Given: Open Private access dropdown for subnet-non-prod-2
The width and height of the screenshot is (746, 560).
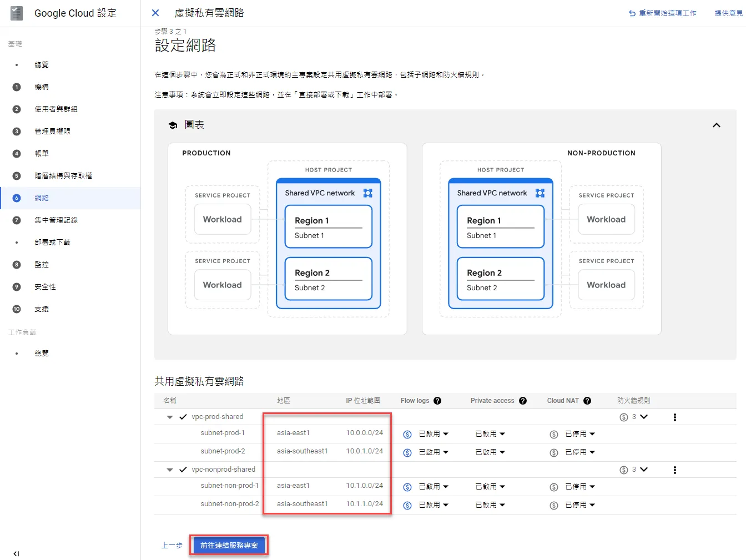Looking at the screenshot, I should (x=490, y=505).
